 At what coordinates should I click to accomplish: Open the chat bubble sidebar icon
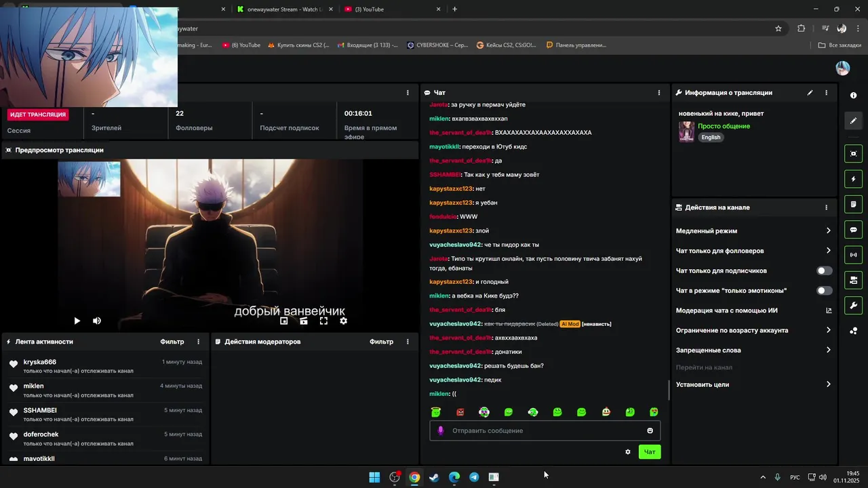pyautogui.click(x=853, y=230)
